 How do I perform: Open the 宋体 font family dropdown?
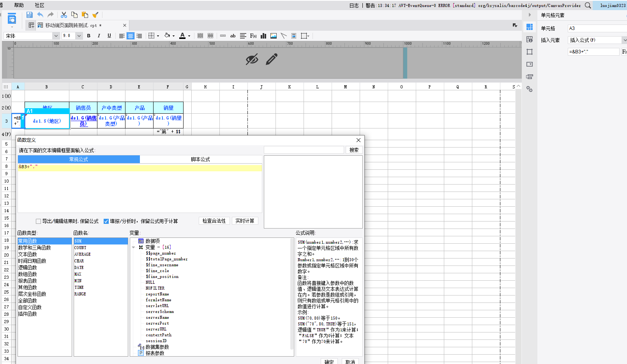coord(56,36)
